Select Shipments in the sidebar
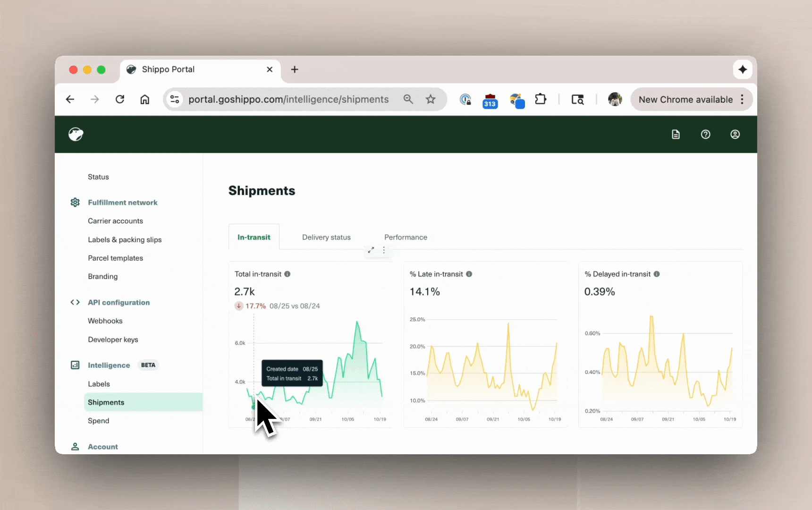The image size is (812, 510). (x=143, y=402)
